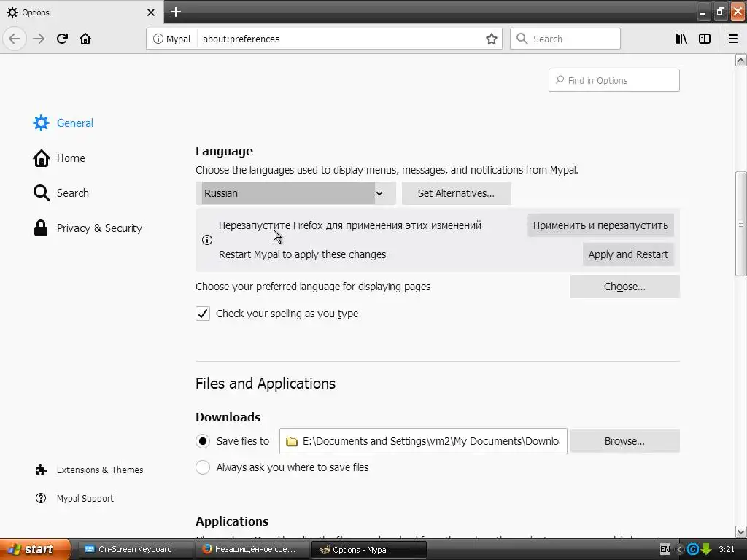Image resolution: width=747 pixels, height=560 pixels.
Task: Go back with the back arrow
Action: pos(15,39)
